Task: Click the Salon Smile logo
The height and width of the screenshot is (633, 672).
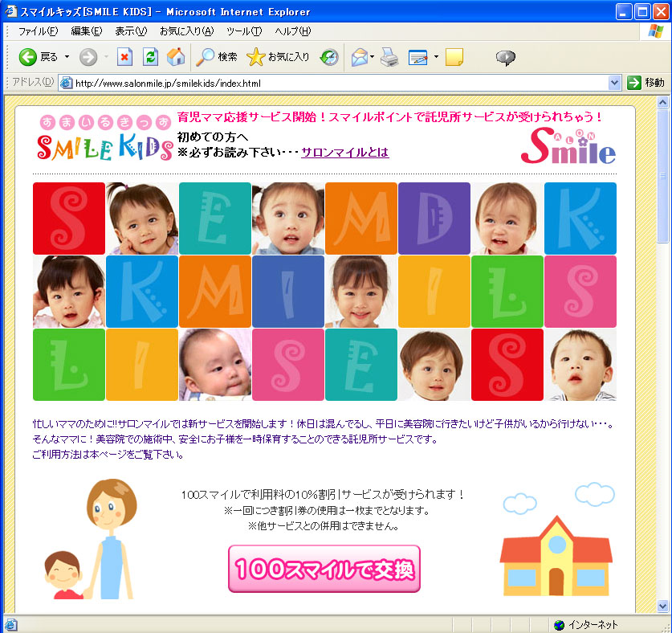Action: 568,146
